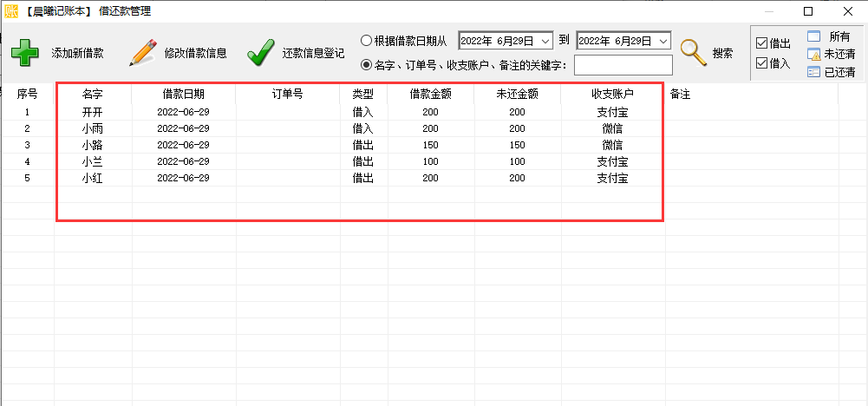Click the date in 小兰's row

(183, 161)
